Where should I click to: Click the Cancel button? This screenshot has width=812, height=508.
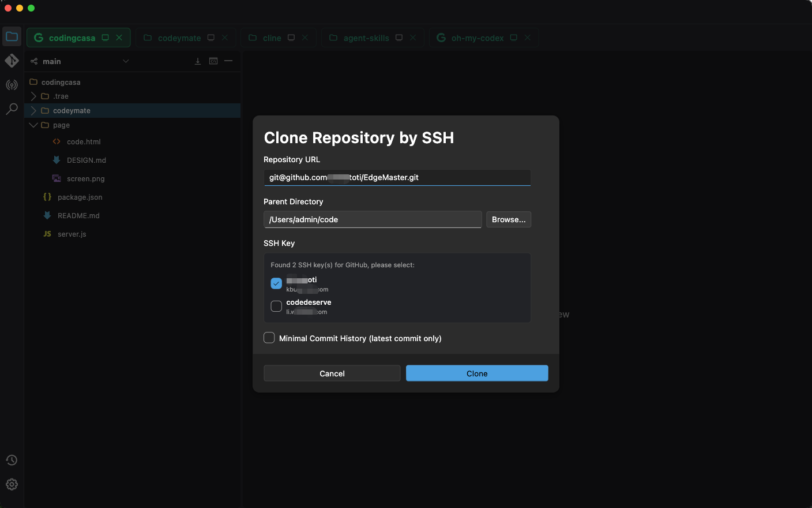click(x=332, y=373)
